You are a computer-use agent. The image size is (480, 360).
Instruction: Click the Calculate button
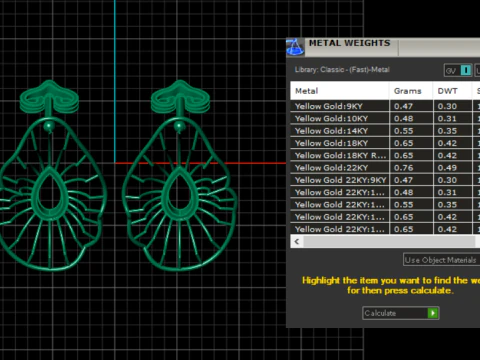click(401, 313)
